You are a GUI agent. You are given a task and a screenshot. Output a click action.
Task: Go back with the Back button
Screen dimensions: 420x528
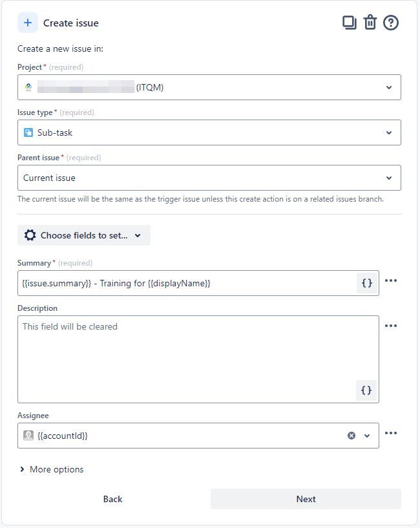click(112, 499)
